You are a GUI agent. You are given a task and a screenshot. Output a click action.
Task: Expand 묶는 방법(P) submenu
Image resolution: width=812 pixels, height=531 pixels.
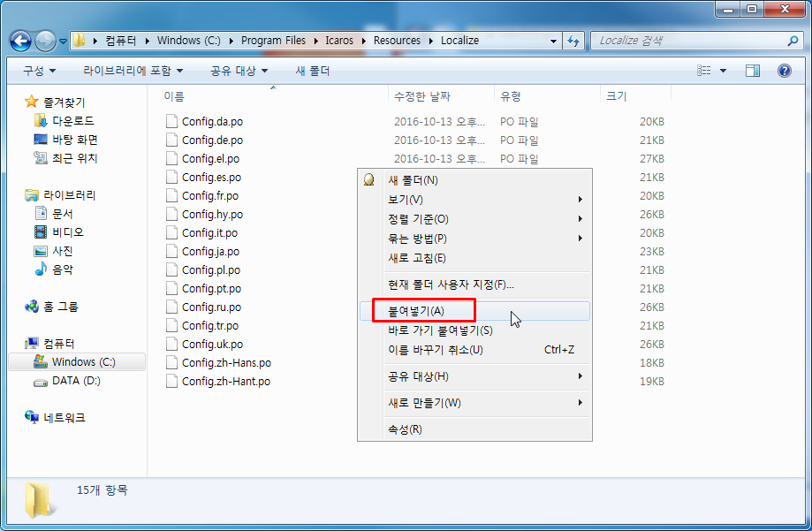(474, 239)
